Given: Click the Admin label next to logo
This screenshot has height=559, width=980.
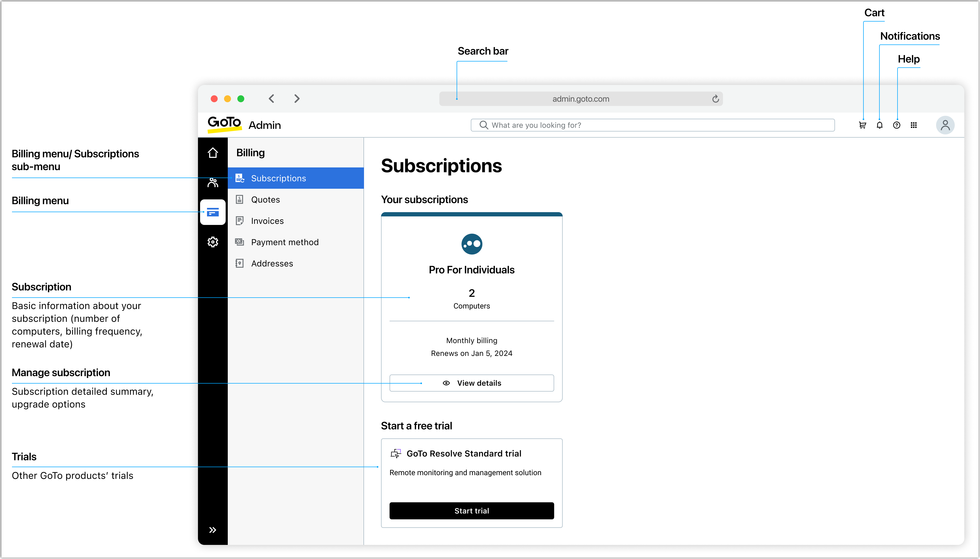Looking at the screenshot, I should coord(265,125).
